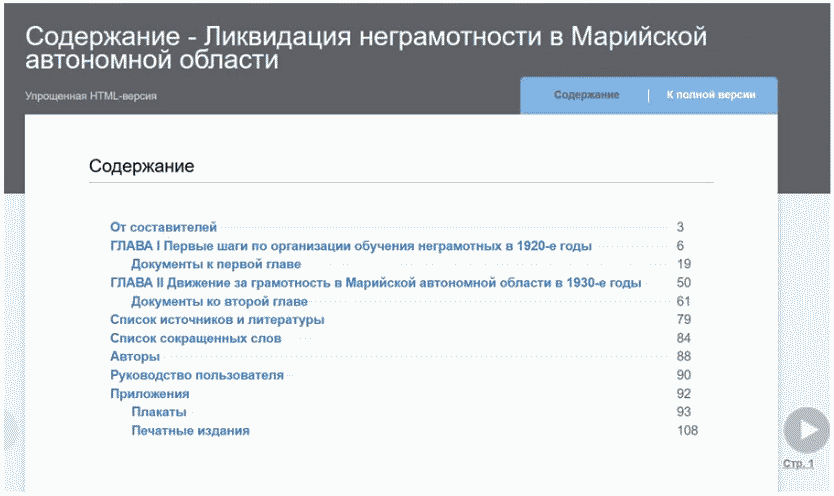Select the Плакаты subsection
The height and width of the screenshot is (496, 834).
tap(158, 413)
